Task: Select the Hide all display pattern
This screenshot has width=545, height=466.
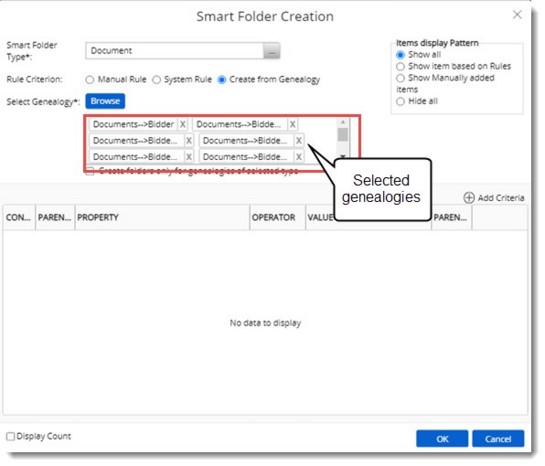Action: pyautogui.click(x=400, y=101)
